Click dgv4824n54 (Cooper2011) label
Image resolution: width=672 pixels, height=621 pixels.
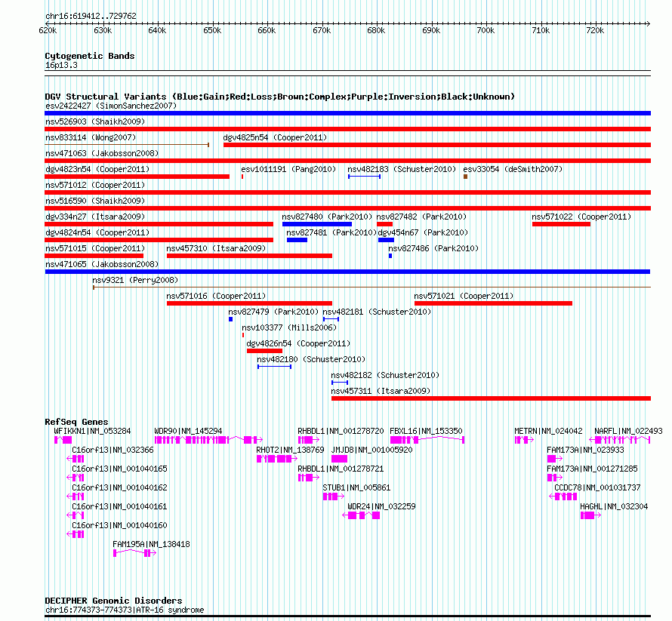click(97, 232)
